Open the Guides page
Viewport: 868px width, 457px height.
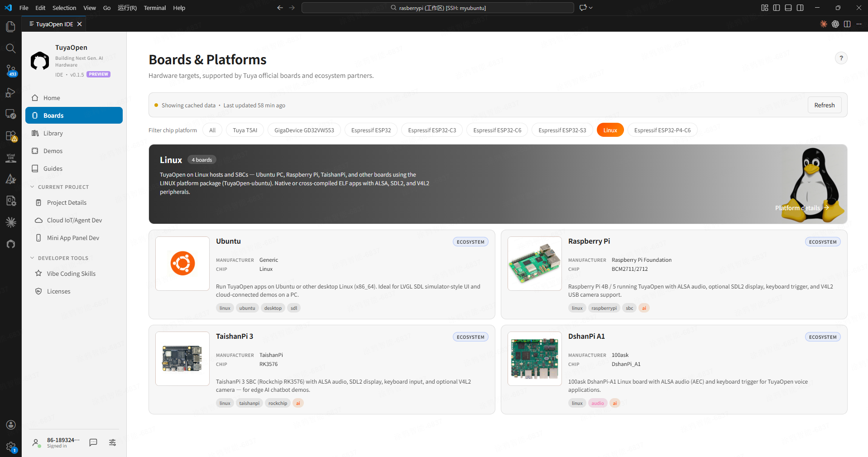coord(74,168)
